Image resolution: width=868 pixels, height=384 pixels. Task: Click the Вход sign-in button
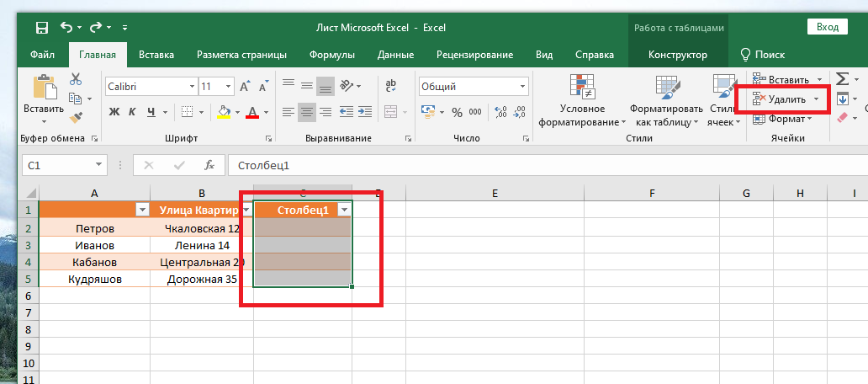click(x=827, y=27)
